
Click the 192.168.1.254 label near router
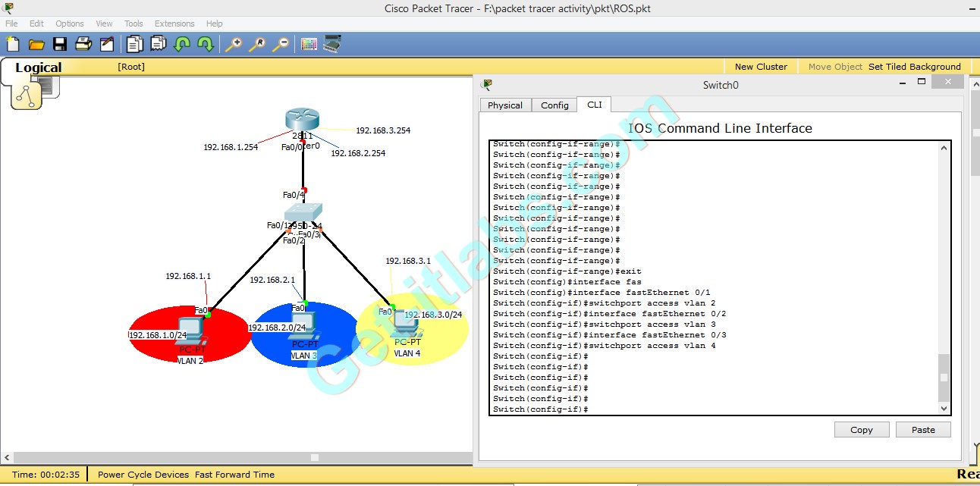click(231, 147)
